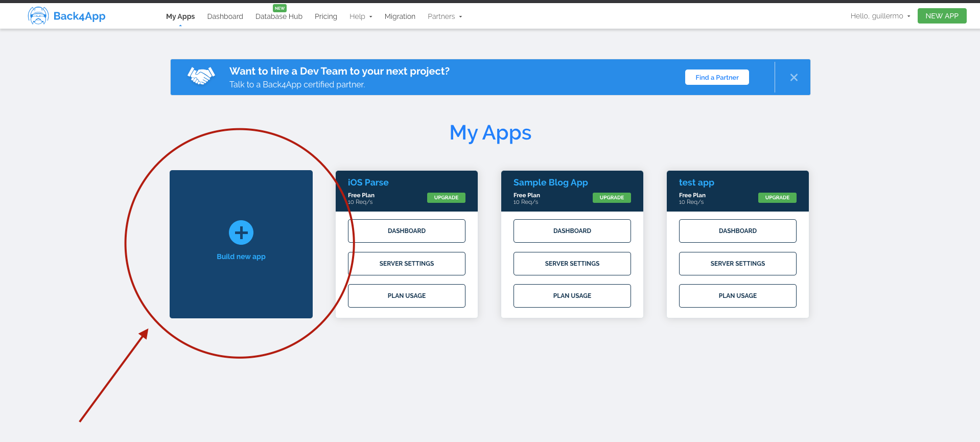Open the Pricing page
Image resolution: width=980 pixels, height=442 pixels.
[326, 16]
